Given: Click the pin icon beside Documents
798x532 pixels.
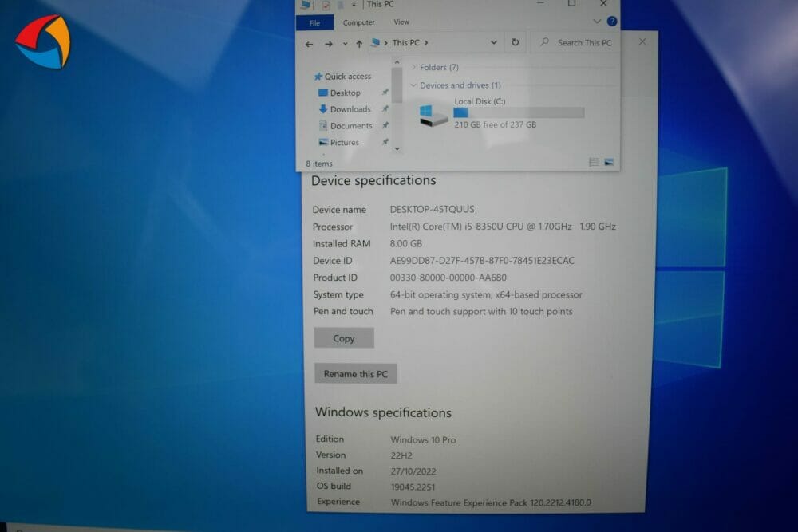Looking at the screenshot, I should click(385, 125).
